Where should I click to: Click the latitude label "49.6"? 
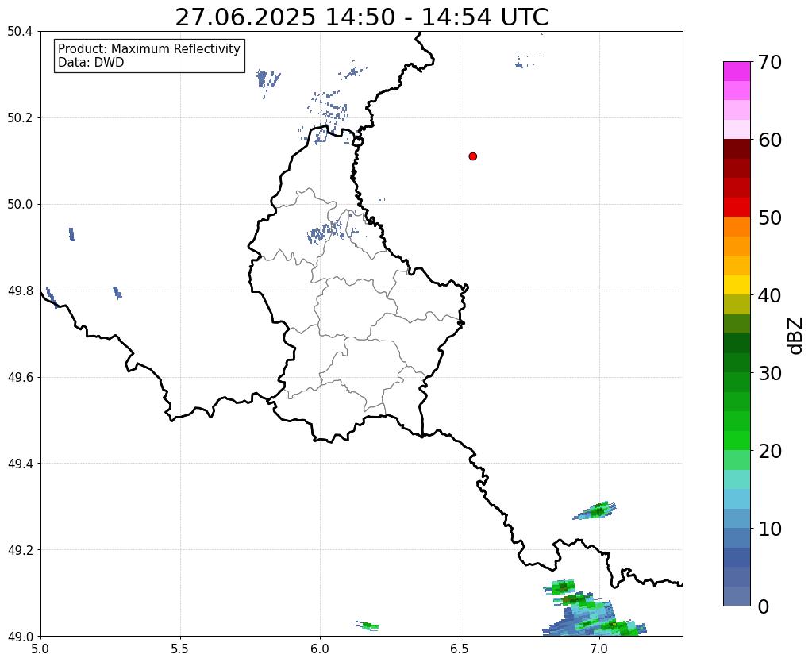[20, 378]
